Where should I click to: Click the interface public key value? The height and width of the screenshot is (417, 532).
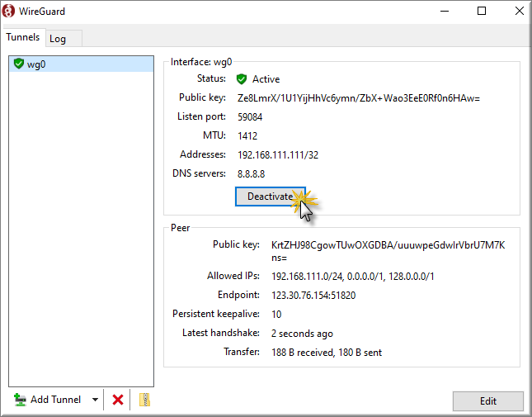click(x=359, y=98)
